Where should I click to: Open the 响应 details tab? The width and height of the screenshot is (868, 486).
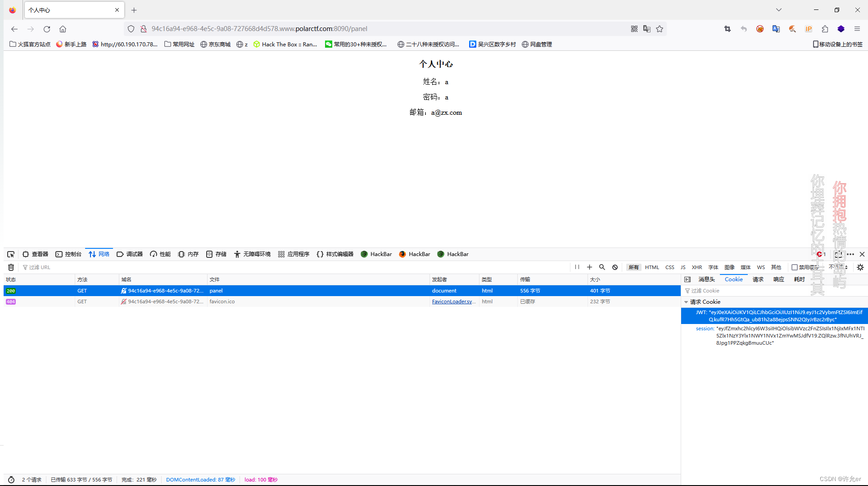tap(778, 279)
